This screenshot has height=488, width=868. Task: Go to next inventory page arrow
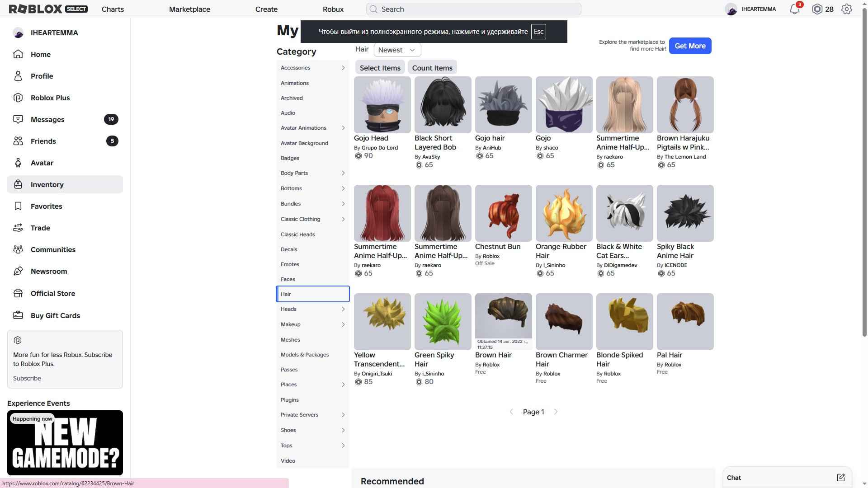[556, 412]
